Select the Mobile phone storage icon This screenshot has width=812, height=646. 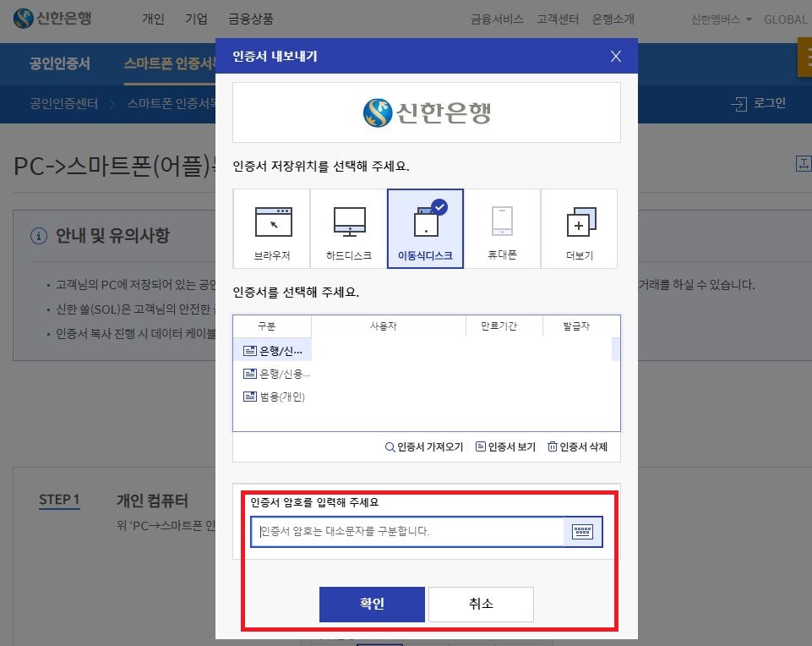click(502, 222)
